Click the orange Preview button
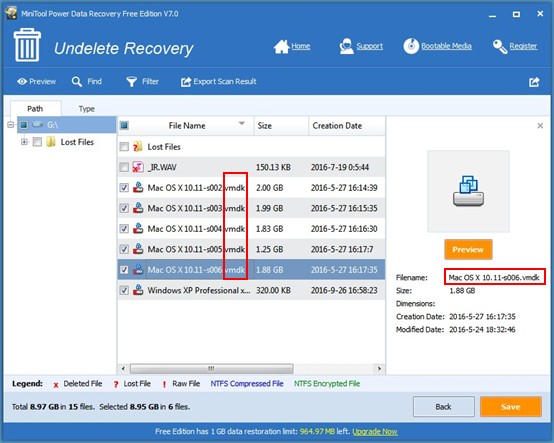The image size is (554, 443). tap(468, 249)
